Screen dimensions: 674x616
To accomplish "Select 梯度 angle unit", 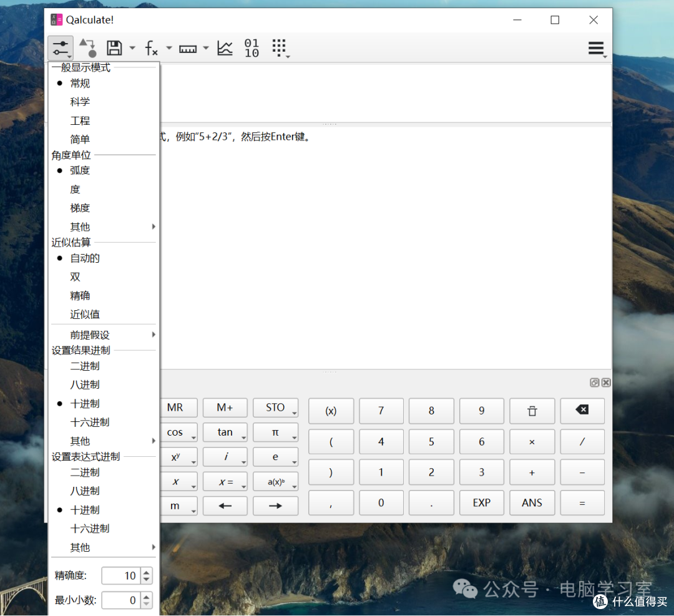I will click(104, 208).
